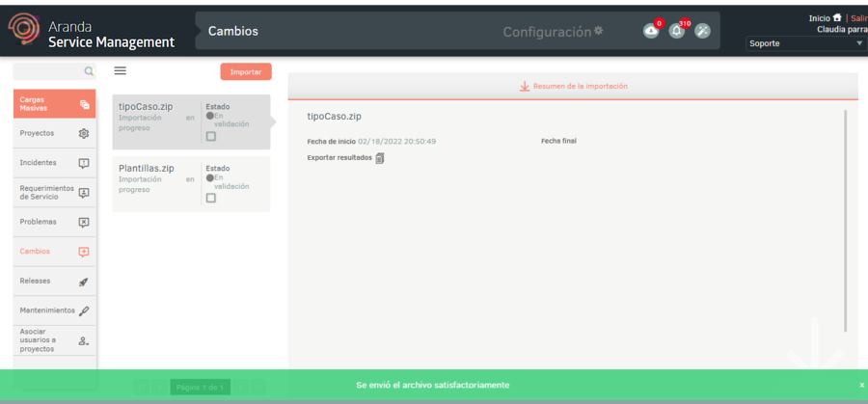Open the hamburger list menu icon
This screenshot has height=404, width=868.
coord(121,71)
